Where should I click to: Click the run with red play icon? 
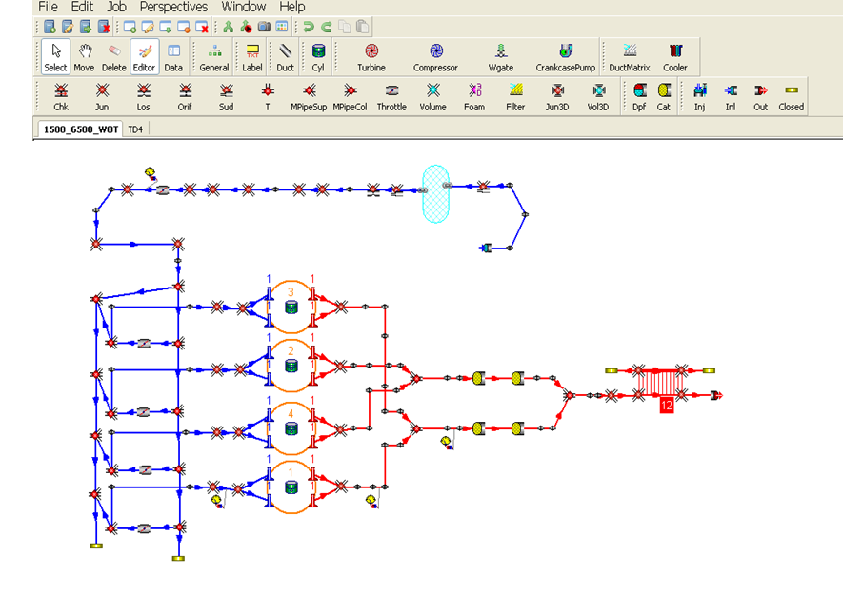[247, 27]
